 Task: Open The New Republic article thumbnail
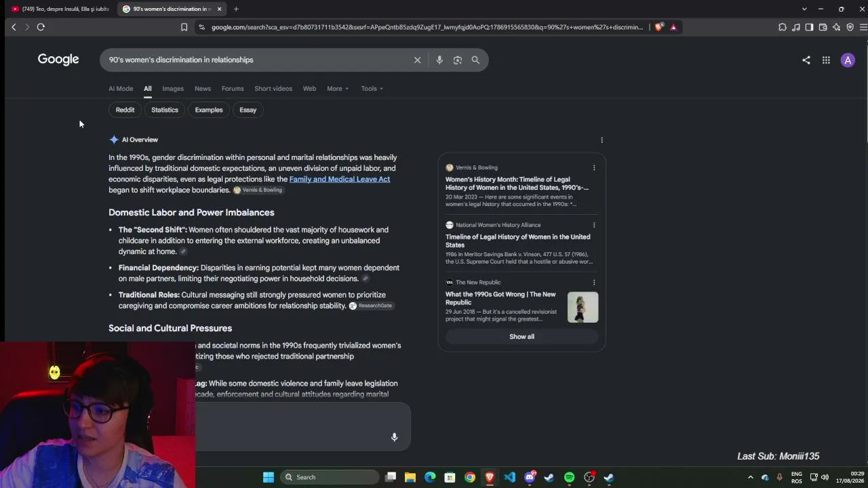tap(583, 307)
